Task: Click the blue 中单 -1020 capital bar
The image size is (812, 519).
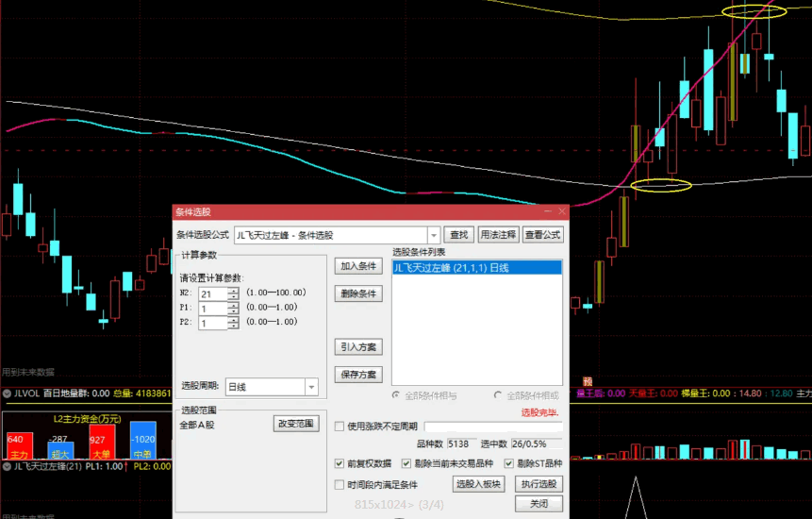Action: pos(143,441)
